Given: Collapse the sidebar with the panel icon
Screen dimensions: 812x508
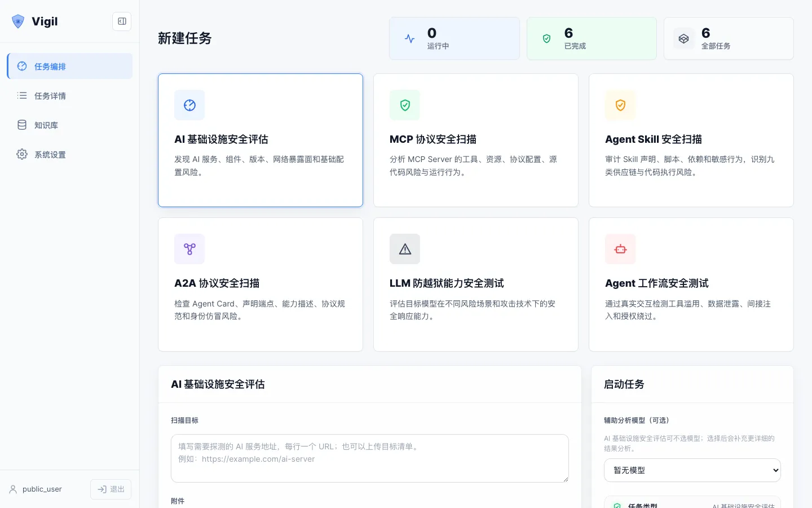Looking at the screenshot, I should point(122,21).
